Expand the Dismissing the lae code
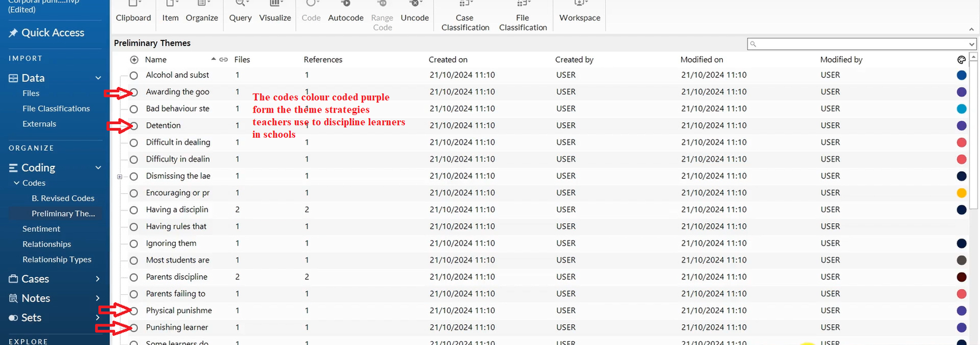980x345 pixels. 120,176
